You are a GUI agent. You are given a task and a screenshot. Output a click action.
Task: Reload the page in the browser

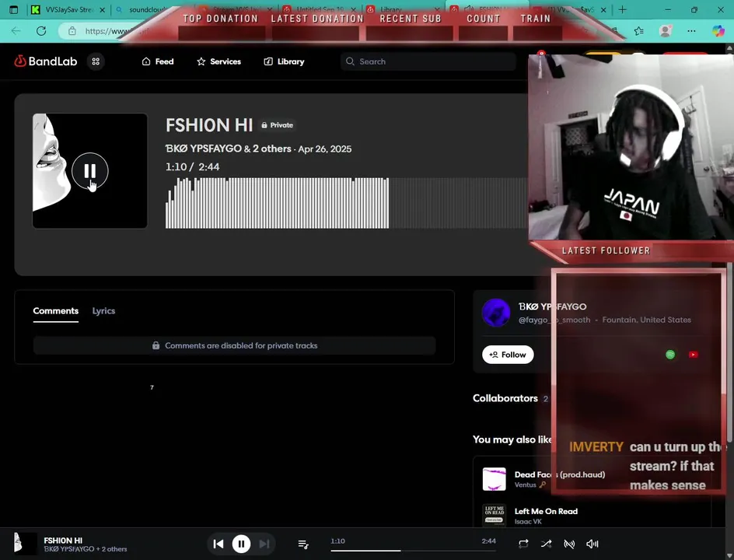(41, 31)
